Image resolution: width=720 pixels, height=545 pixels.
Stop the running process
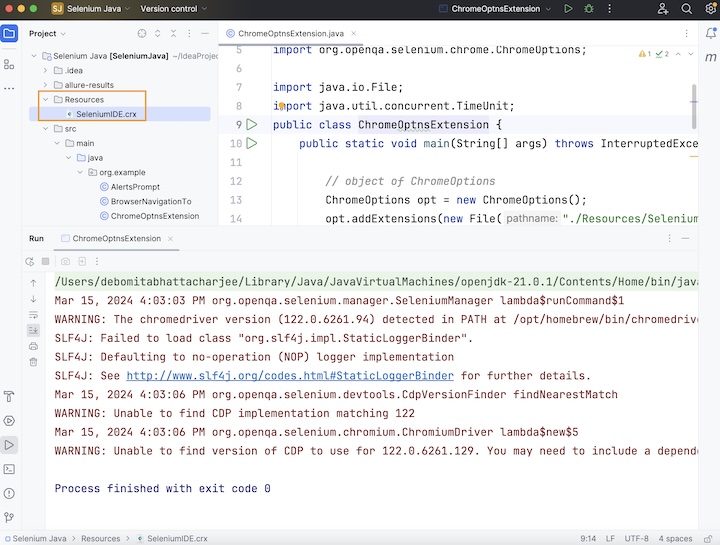[45, 261]
